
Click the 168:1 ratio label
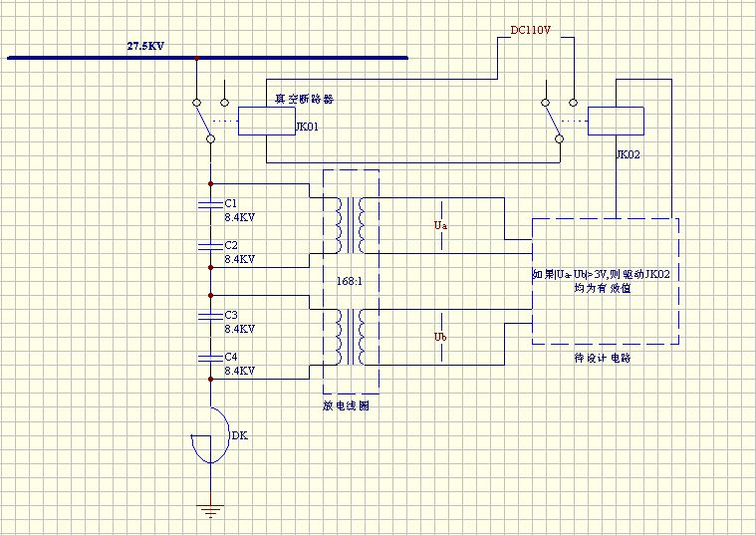(350, 281)
